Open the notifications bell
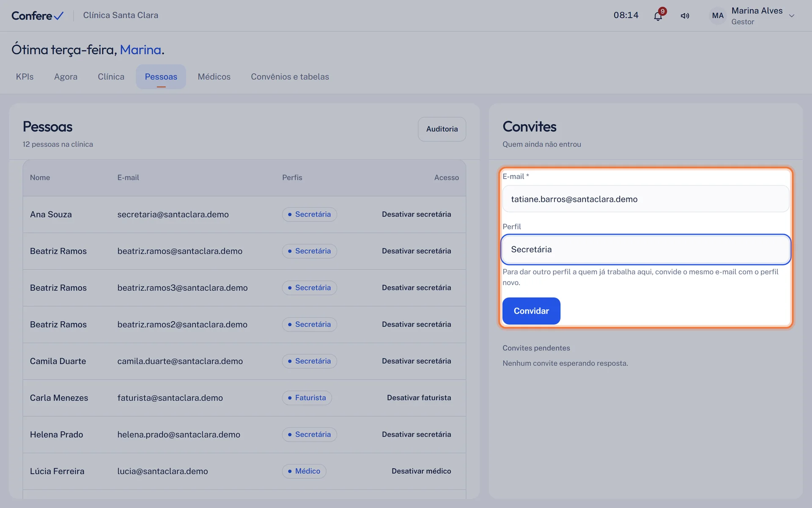 click(x=658, y=16)
